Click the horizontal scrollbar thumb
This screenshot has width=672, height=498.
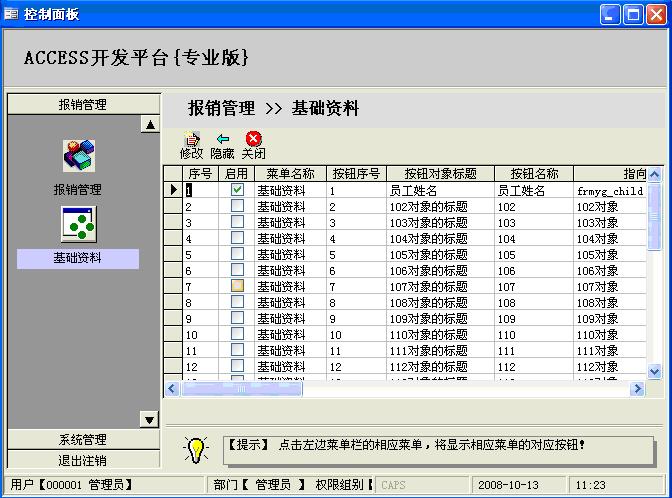242,389
